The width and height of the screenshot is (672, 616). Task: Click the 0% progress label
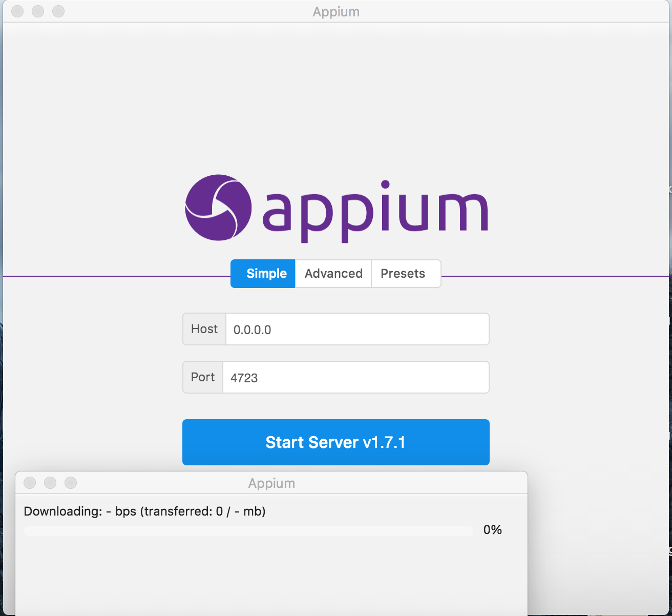click(493, 530)
